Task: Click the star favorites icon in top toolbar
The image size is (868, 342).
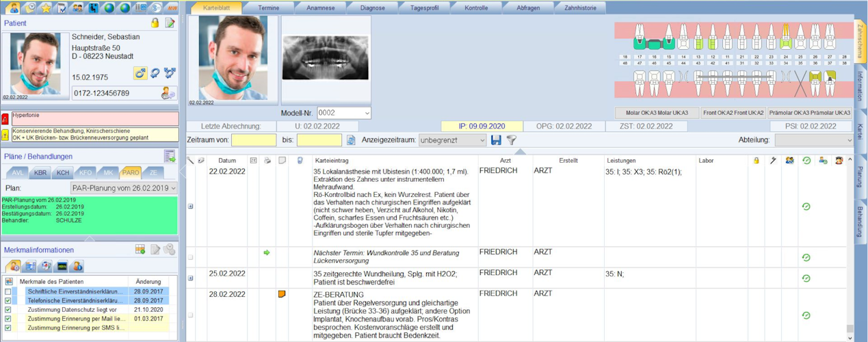Action: pyautogui.click(x=46, y=8)
